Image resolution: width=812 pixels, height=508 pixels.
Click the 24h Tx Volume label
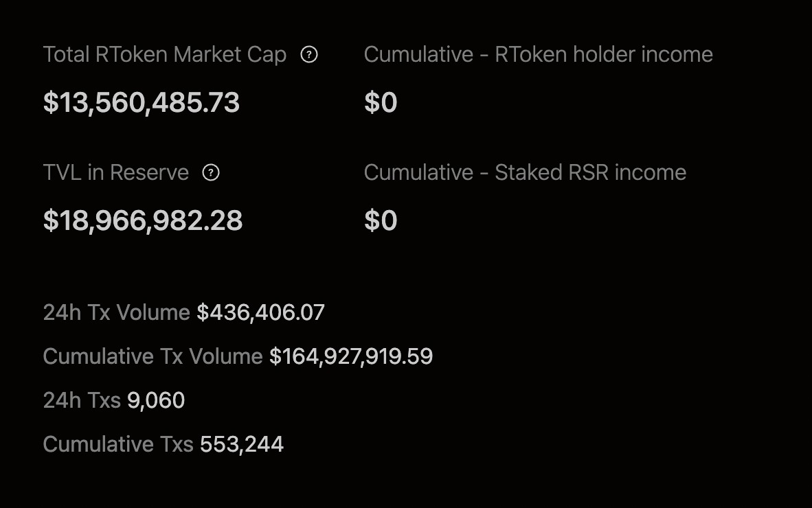117,312
